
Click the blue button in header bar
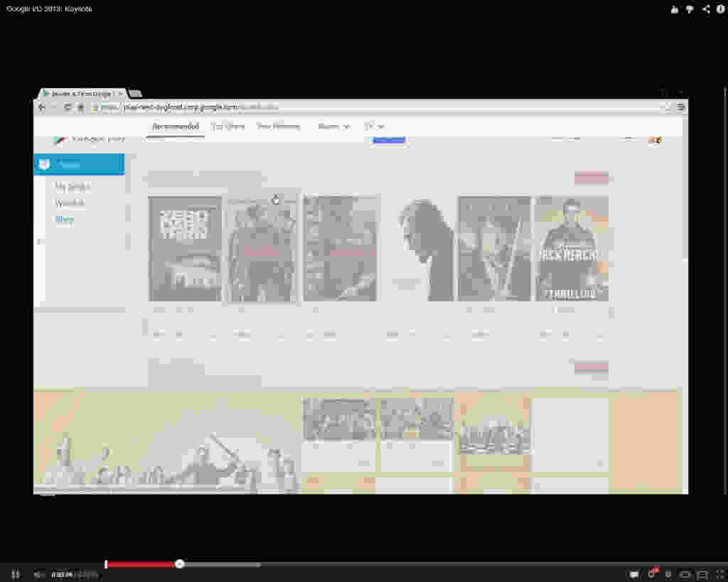click(389, 140)
